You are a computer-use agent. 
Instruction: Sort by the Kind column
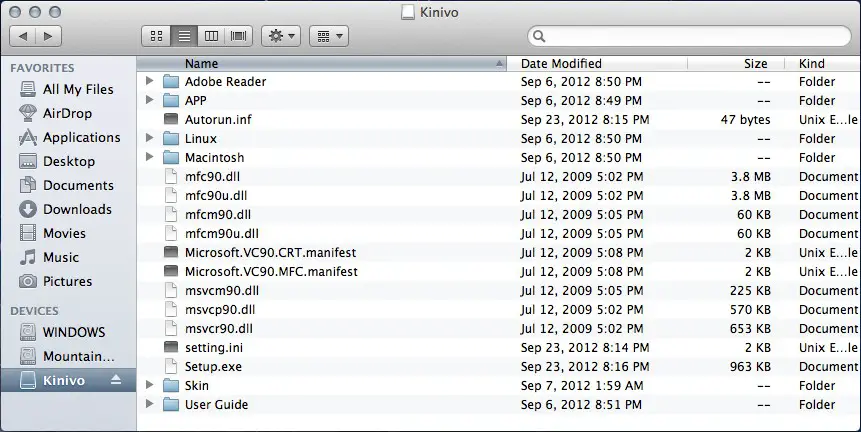(822, 64)
